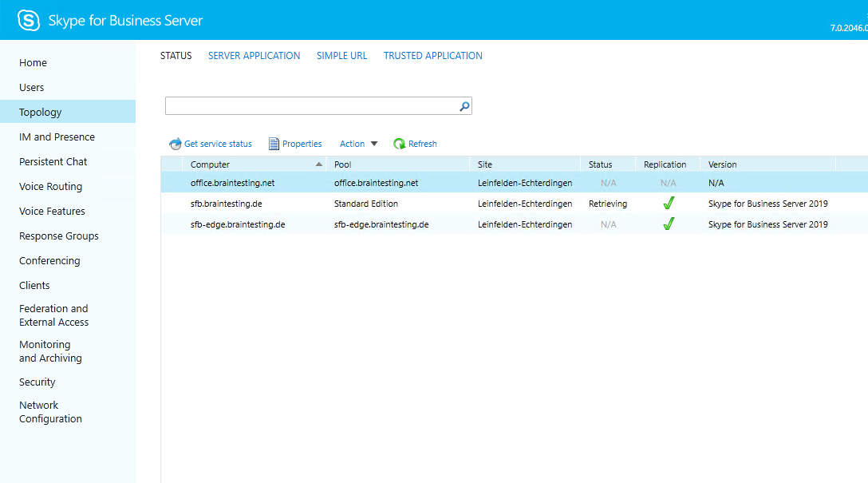Click the Skype logo icon in header
This screenshot has height=483, width=868.
tap(29, 21)
